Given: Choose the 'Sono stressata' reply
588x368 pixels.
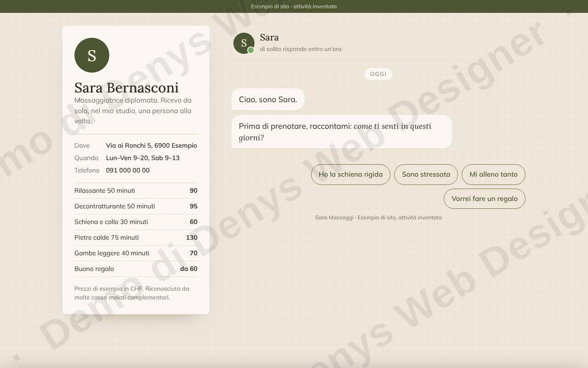Looking at the screenshot, I should 426,174.
